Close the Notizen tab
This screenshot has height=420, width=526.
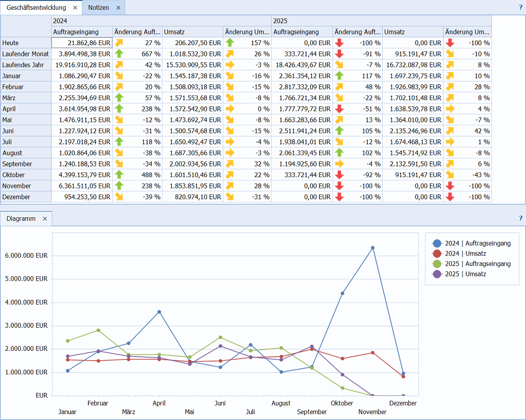click(x=118, y=8)
